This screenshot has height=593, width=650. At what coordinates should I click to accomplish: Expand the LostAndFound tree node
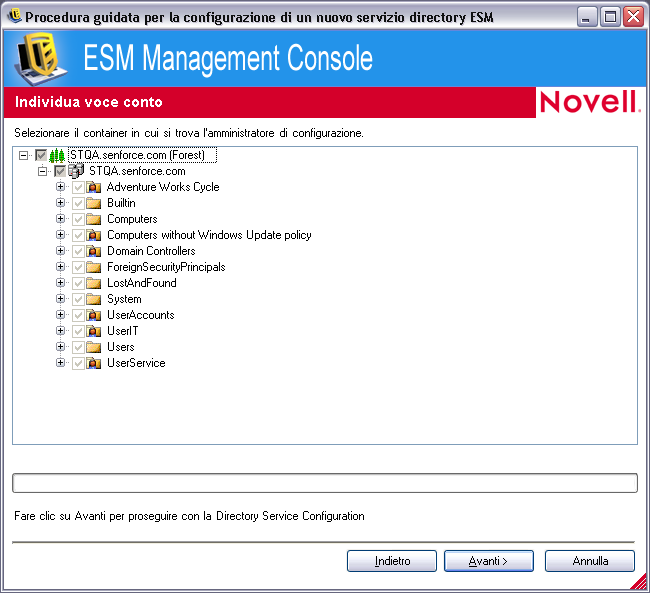(x=61, y=283)
